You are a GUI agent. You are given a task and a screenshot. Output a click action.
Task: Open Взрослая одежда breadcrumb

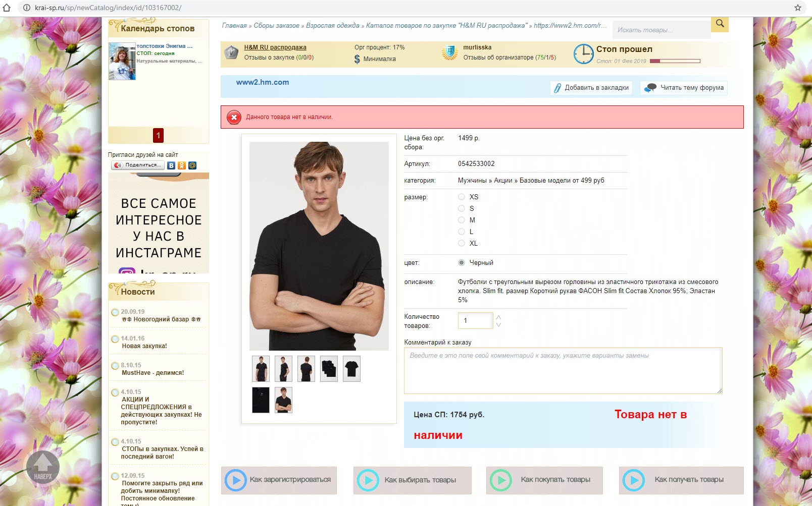coord(333,25)
